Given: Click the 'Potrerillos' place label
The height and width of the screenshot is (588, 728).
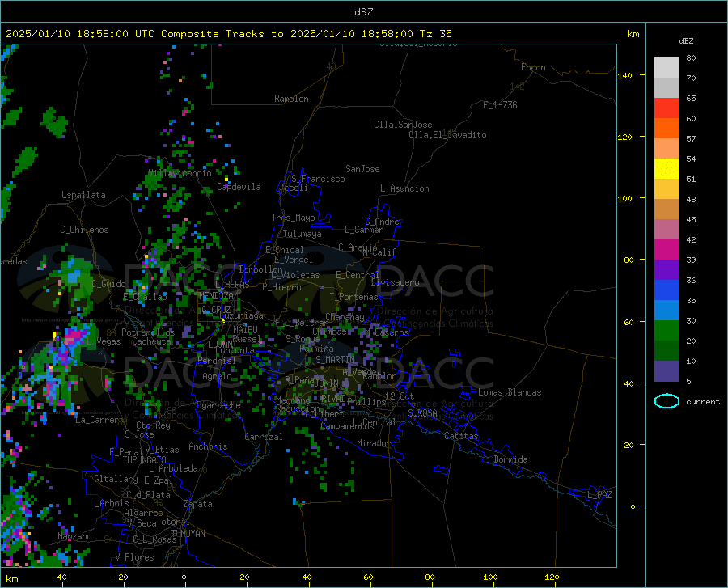Looking at the screenshot, I should point(148,332).
